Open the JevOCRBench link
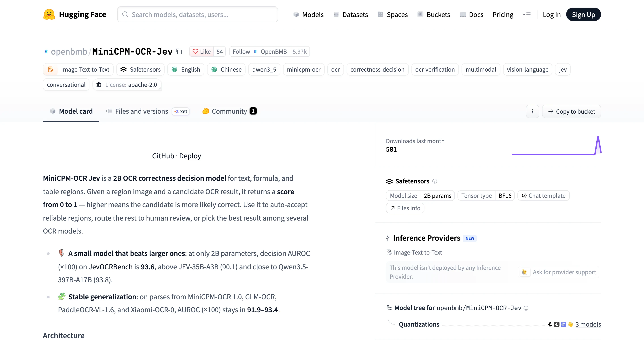Image resolution: width=644 pixels, height=340 pixels. point(110,267)
